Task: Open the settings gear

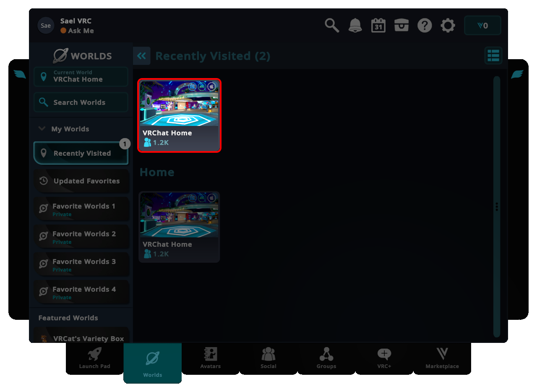Action: click(448, 26)
